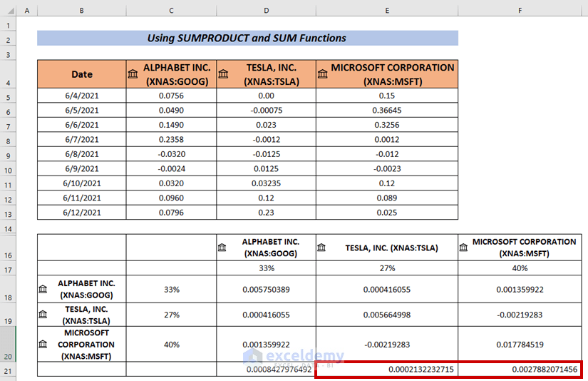The height and width of the screenshot is (381, 588).
Task: Select column F header
Action: pos(520,11)
